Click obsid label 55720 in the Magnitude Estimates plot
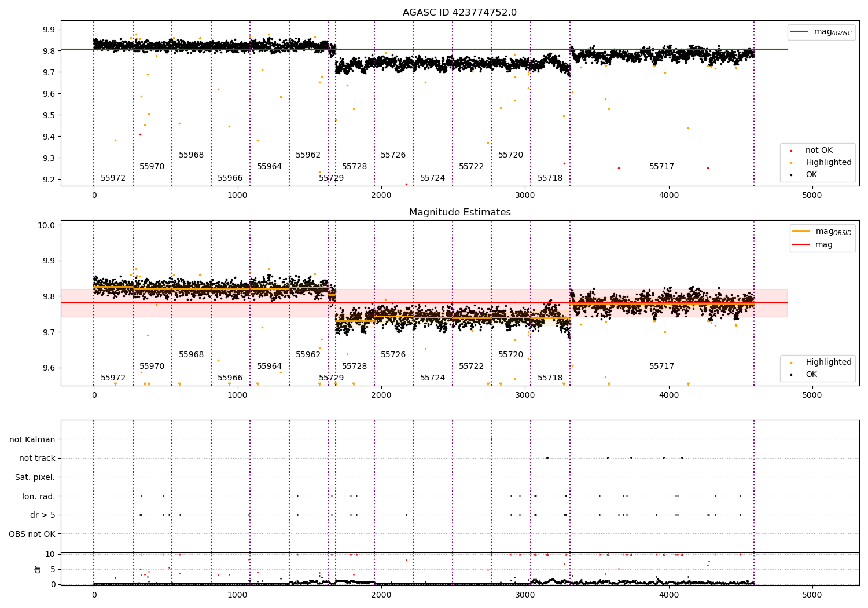Image resolution: width=868 pixels, height=608 pixels. 511,355
